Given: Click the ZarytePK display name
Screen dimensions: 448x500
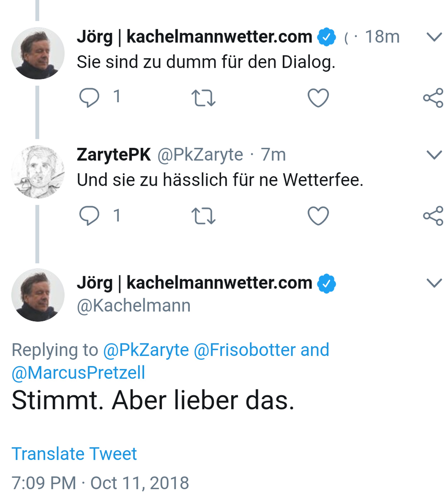Looking at the screenshot, I should [x=114, y=155].
